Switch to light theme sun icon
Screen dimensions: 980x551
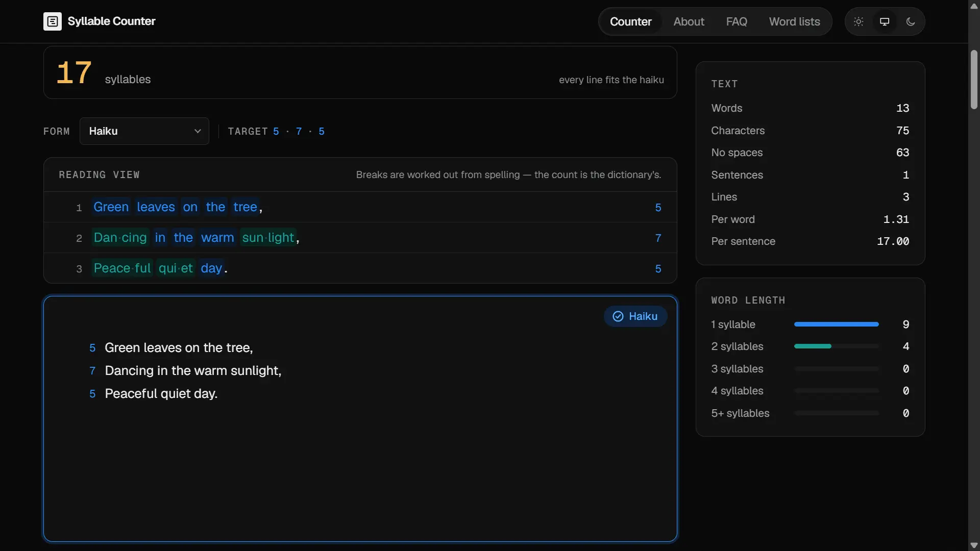pyautogui.click(x=859, y=21)
